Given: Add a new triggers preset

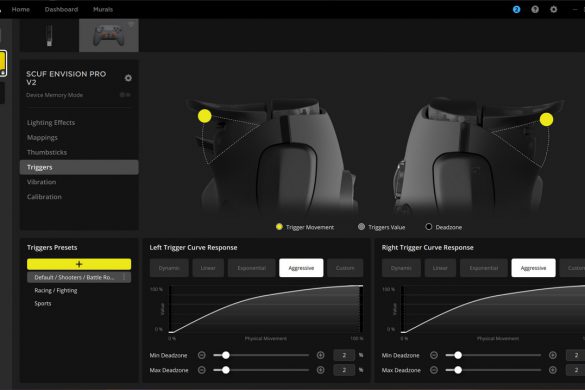Looking at the screenshot, I should pyautogui.click(x=79, y=264).
